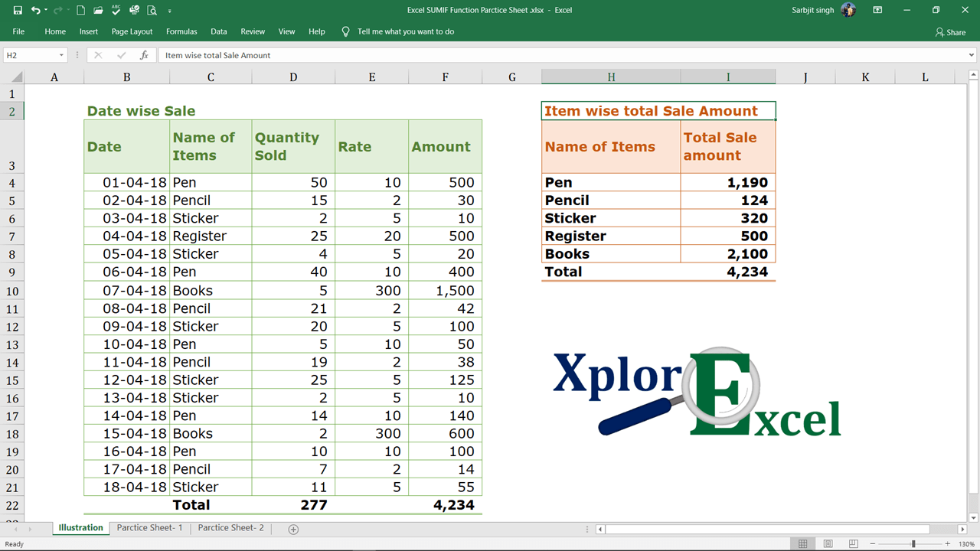Click the Share button
The image size is (980, 551).
coord(952,31)
